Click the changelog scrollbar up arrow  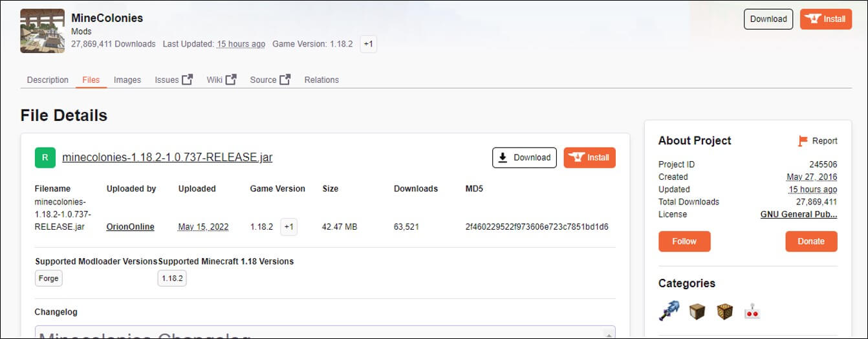pos(609,334)
